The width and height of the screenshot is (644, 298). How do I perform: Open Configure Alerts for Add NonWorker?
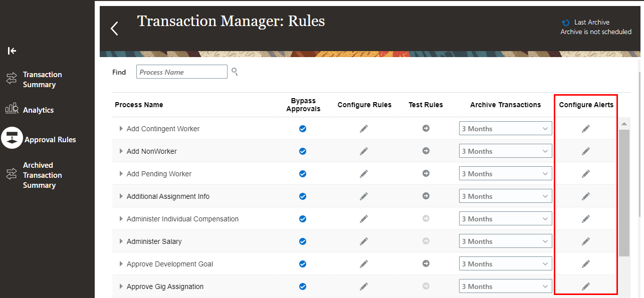pyautogui.click(x=586, y=151)
